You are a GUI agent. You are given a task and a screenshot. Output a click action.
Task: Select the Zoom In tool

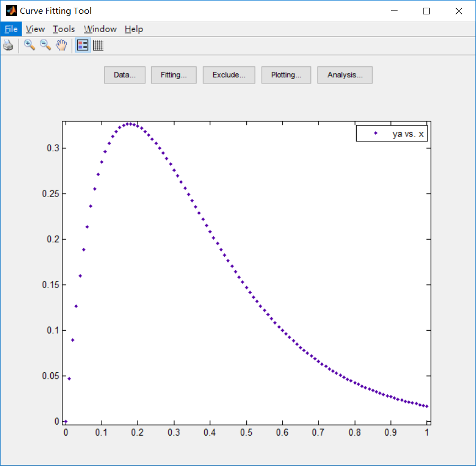[x=29, y=45]
